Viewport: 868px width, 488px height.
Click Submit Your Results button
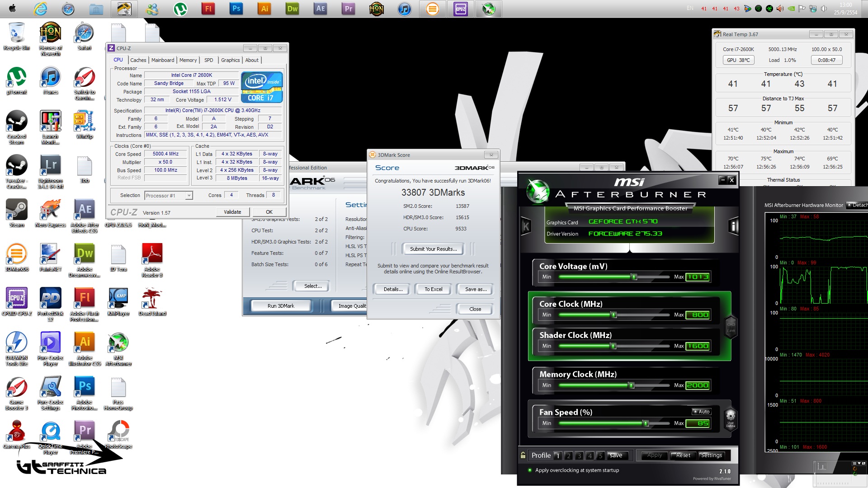(433, 249)
